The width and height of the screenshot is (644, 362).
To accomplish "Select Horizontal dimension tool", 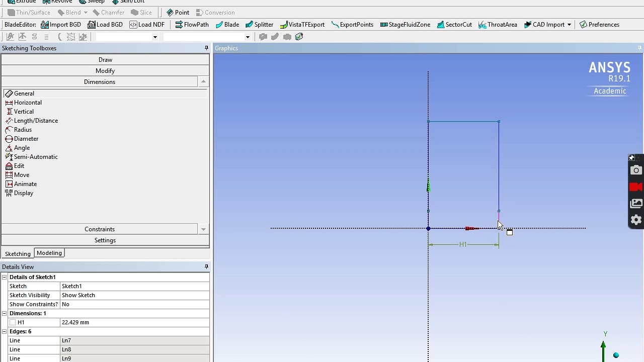I will click(x=23, y=103).
